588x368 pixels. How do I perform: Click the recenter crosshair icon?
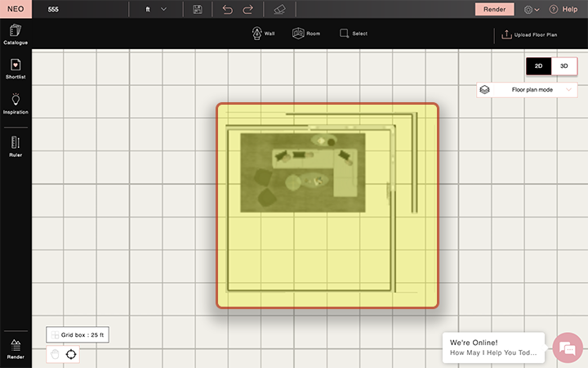[71, 354]
